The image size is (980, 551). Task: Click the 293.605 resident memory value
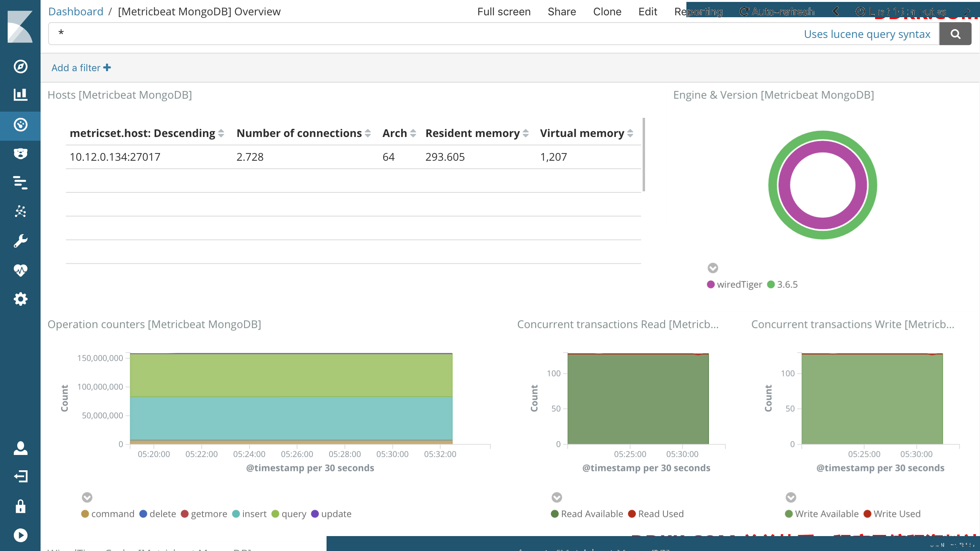[x=445, y=157]
